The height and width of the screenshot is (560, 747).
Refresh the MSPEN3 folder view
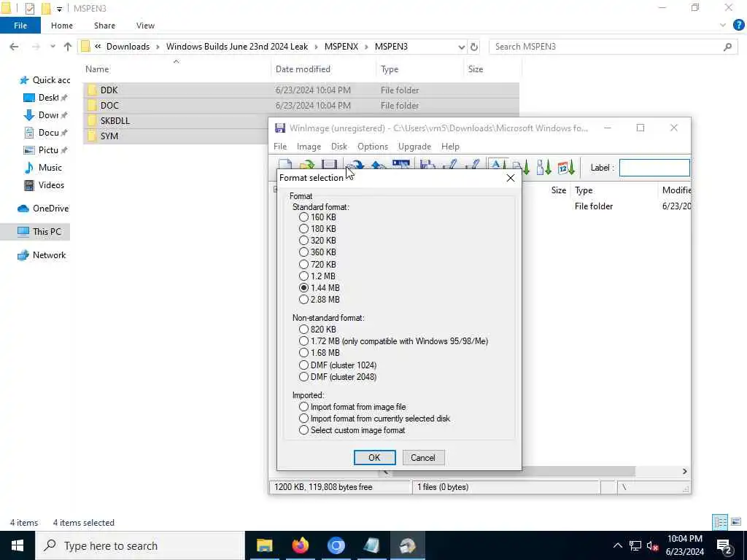point(474,47)
